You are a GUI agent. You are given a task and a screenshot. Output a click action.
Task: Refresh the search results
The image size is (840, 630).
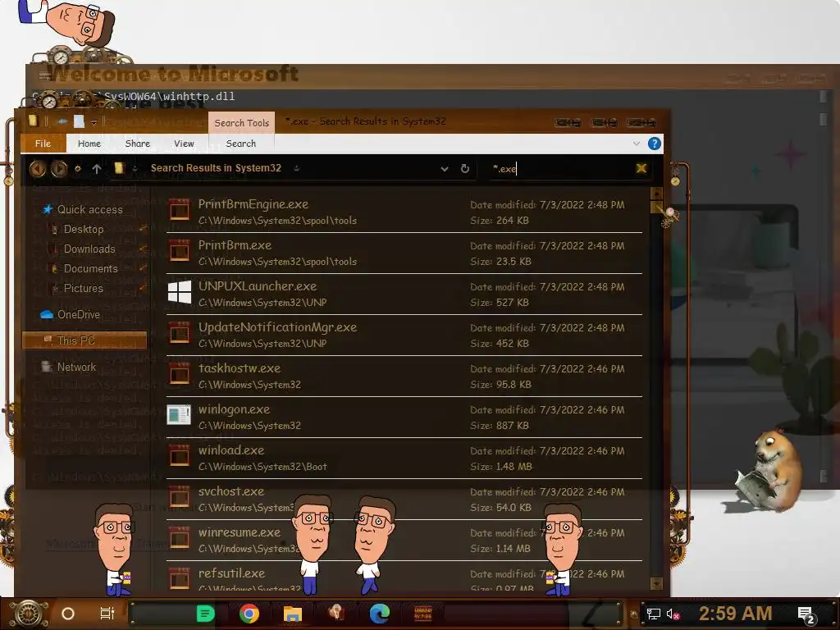coord(465,169)
